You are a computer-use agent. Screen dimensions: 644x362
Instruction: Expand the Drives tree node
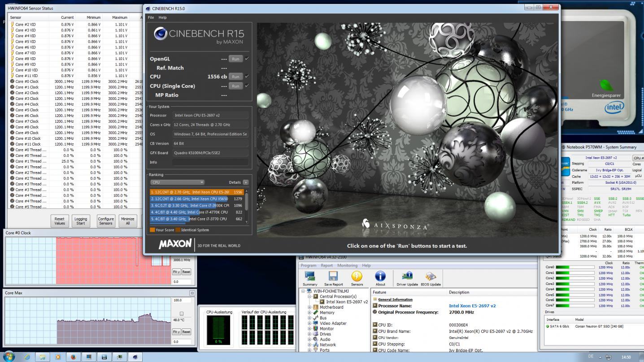click(x=309, y=334)
